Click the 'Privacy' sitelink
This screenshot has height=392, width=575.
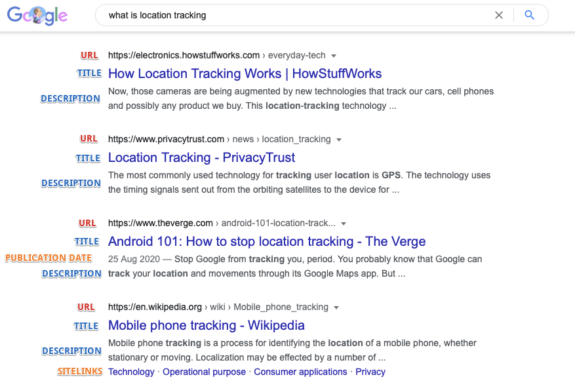(x=370, y=372)
